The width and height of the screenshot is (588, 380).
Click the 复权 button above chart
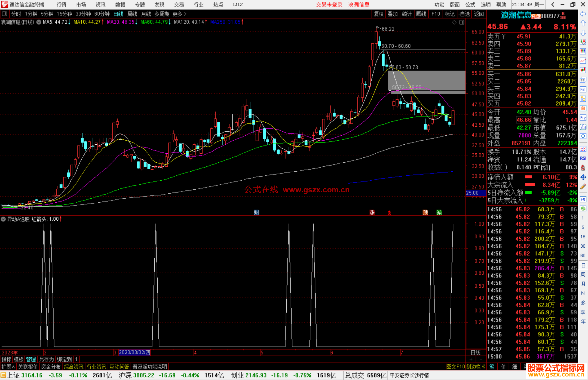378,14
